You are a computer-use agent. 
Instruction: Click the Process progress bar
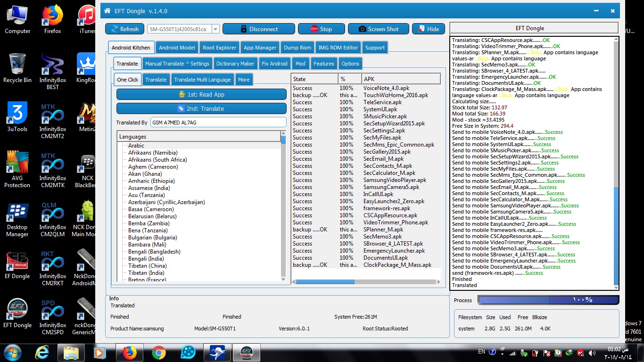[x=548, y=300]
